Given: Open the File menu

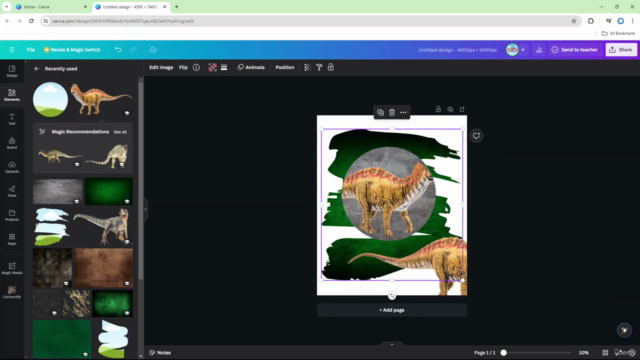Looking at the screenshot, I should (31, 50).
